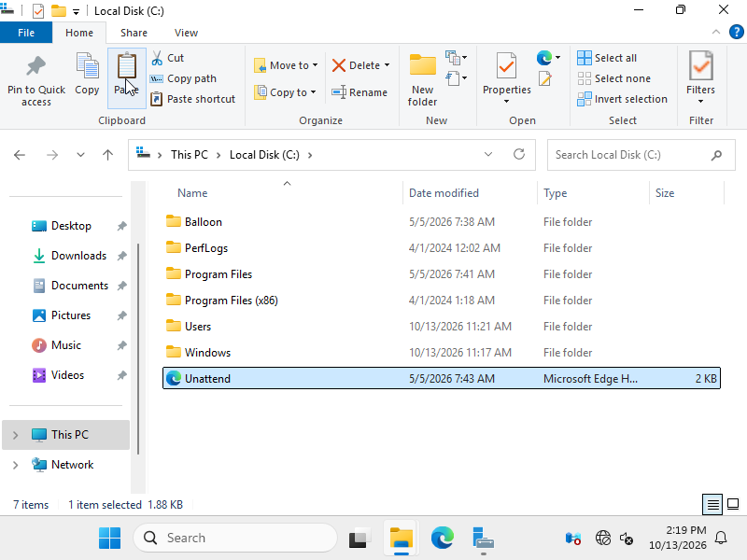The height and width of the screenshot is (560, 747).
Task: Switch to the Share ribbon tab
Action: point(134,33)
